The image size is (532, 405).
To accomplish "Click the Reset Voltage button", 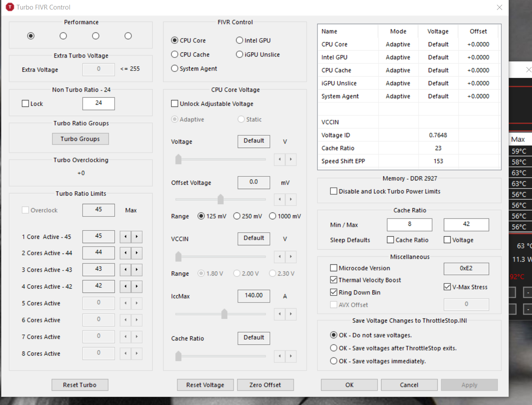I will tap(205, 385).
